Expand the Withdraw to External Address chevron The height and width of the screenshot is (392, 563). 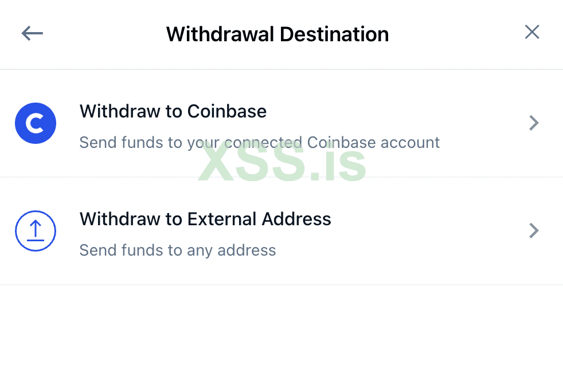click(534, 230)
